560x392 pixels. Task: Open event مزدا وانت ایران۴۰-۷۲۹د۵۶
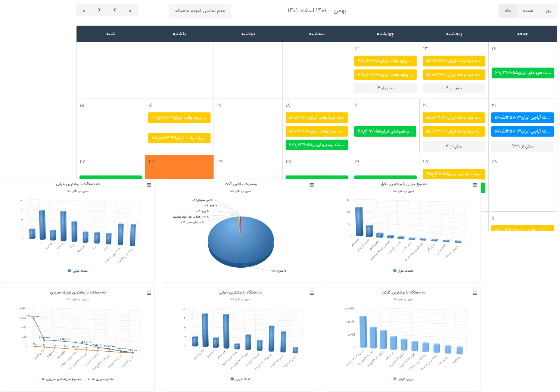454,75
